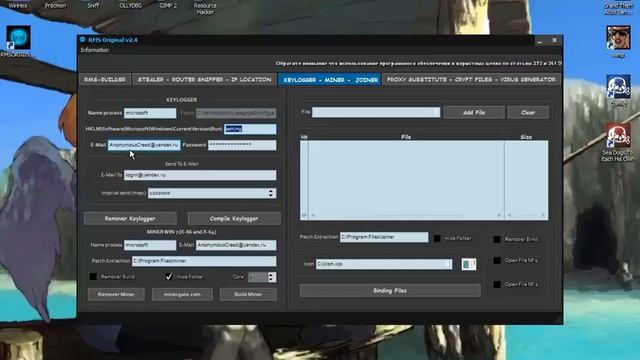Focus the Keylogger Name process field
The height and width of the screenshot is (360, 640).
pos(150,113)
